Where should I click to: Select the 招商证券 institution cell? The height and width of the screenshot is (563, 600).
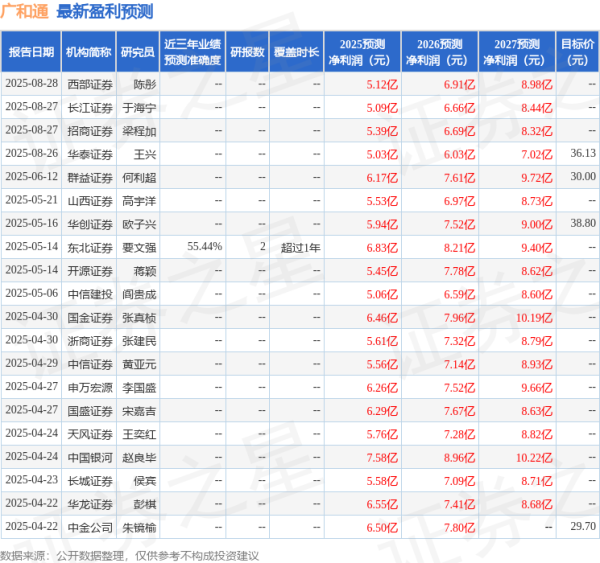point(90,131)
